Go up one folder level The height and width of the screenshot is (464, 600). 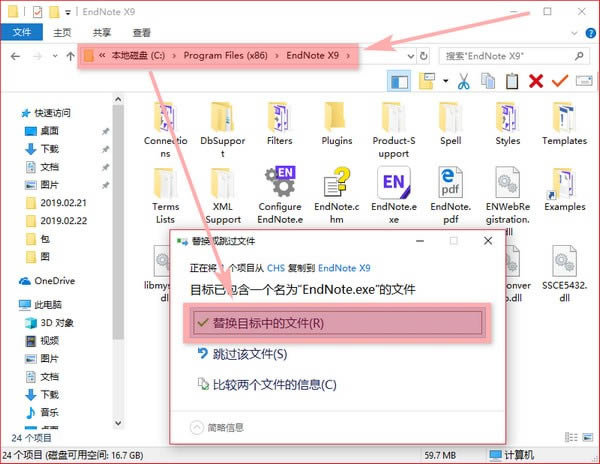click(70, 57)
